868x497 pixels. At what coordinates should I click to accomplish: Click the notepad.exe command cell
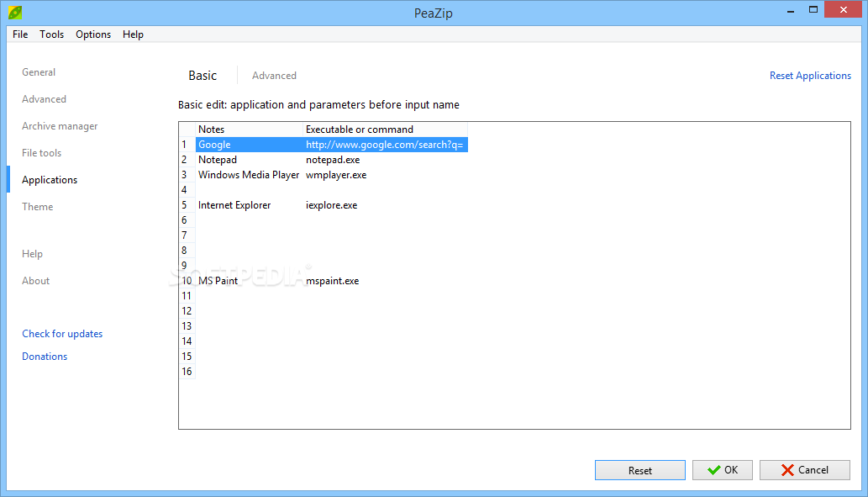click(386, 160)
